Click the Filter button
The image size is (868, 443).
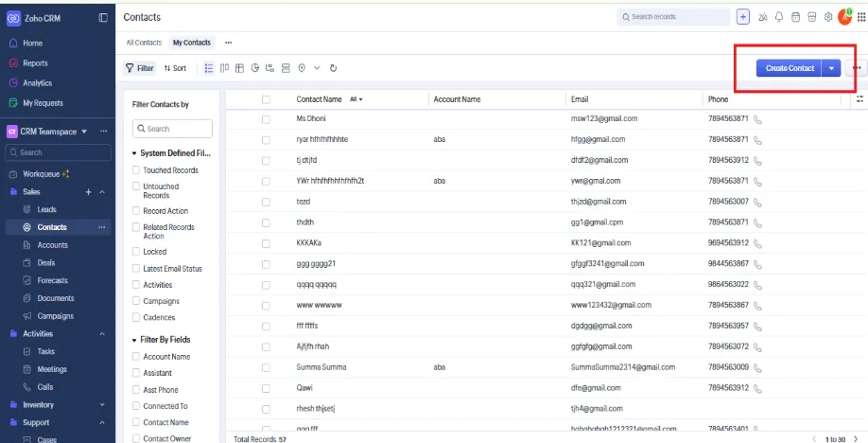140,68
